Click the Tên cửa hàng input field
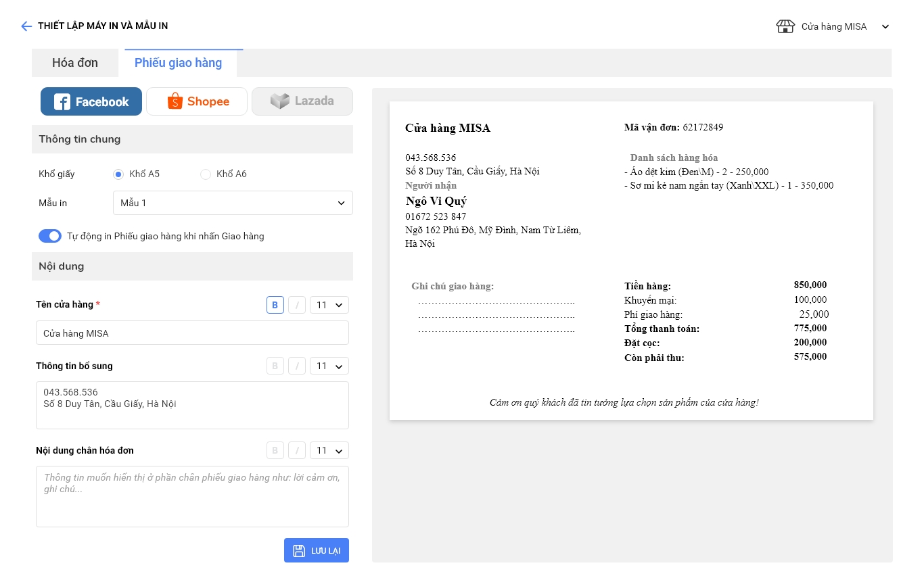Viewport: 924px width, 576px height. 192,333
